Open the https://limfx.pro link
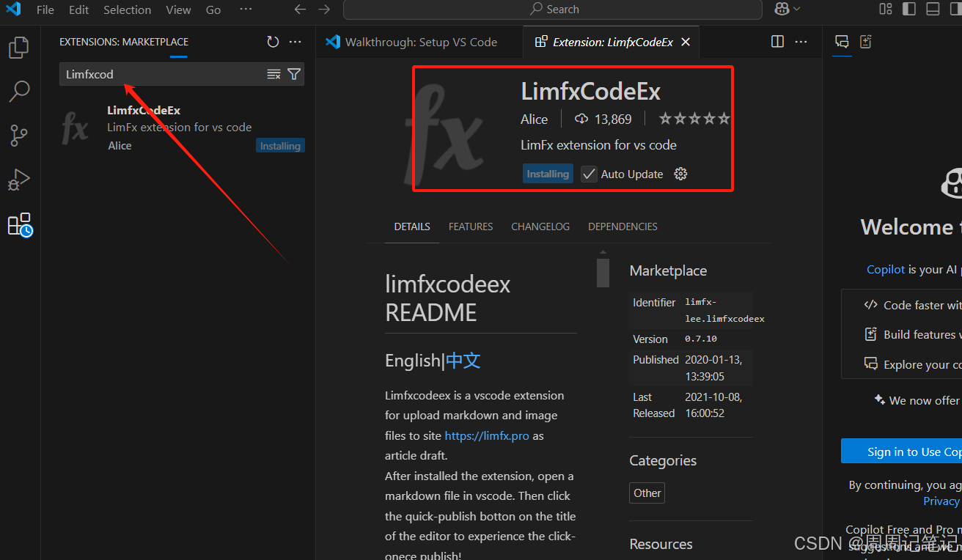 coord(487,435)
